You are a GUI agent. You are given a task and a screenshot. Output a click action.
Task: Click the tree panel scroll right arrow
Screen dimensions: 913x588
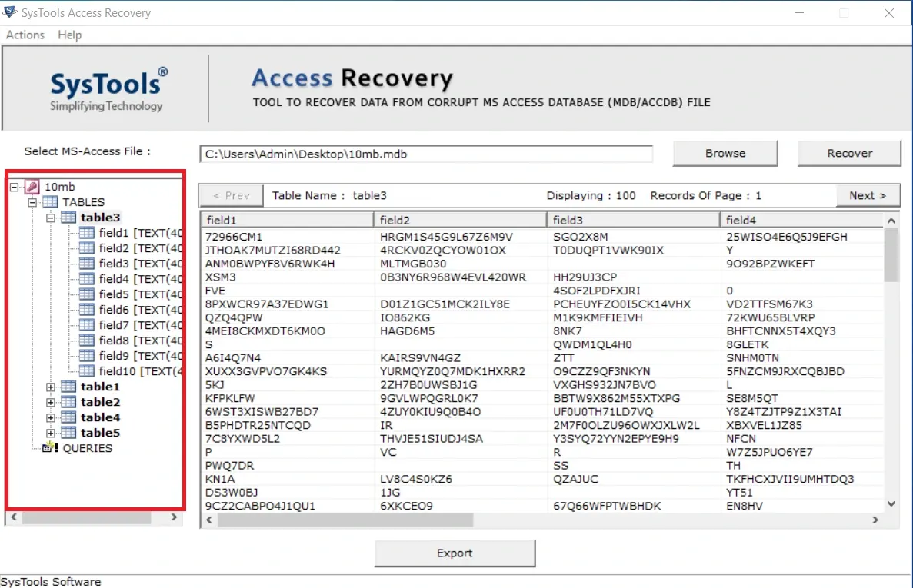[x=174, y=517]
